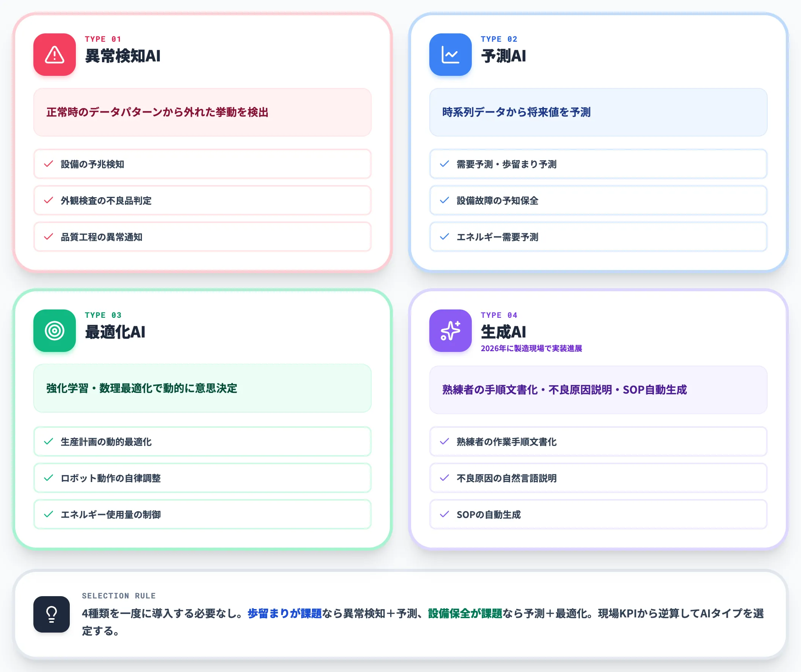
Task: Click the checkmark beside SOPの自動生成
Action: [444, 515]
